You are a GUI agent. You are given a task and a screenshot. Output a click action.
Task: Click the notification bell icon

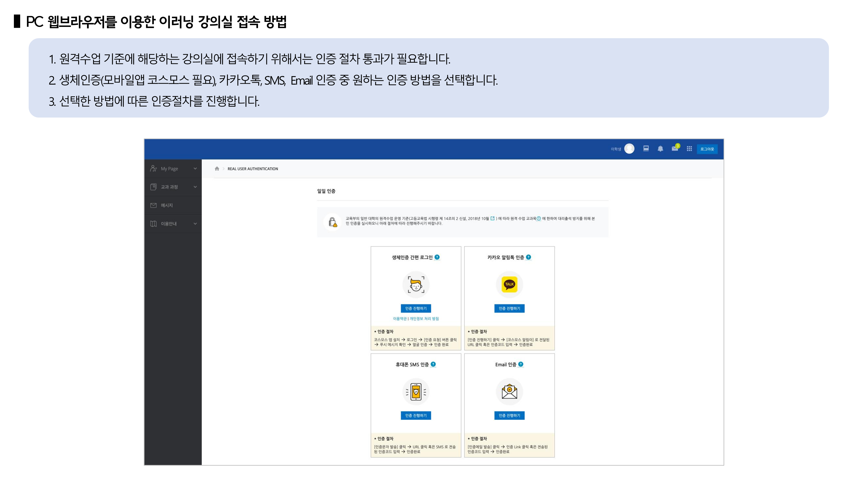pos(660,149)
